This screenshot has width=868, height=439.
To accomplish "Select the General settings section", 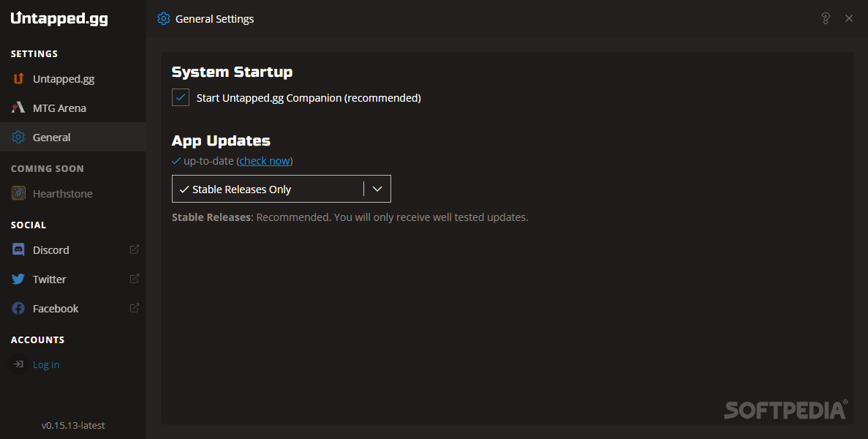I will (x=73, y=137).
